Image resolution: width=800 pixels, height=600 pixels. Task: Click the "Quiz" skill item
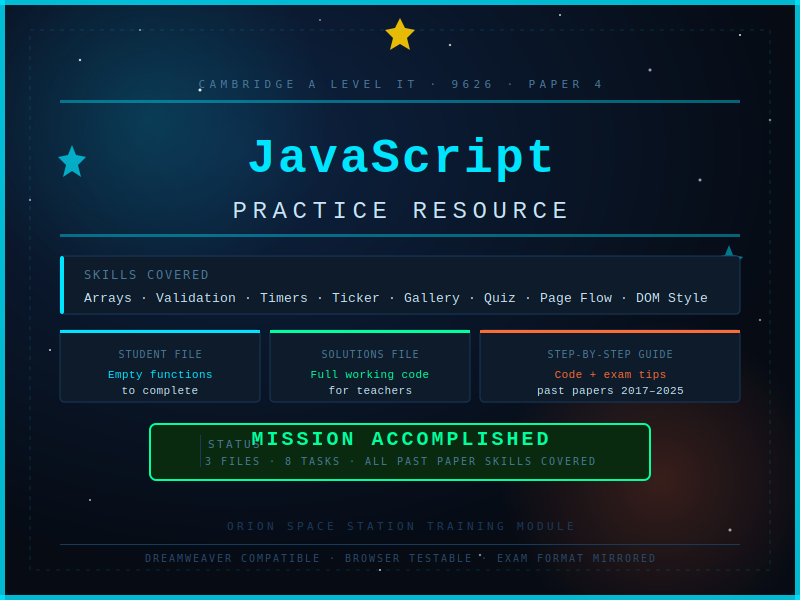point(500,297)
